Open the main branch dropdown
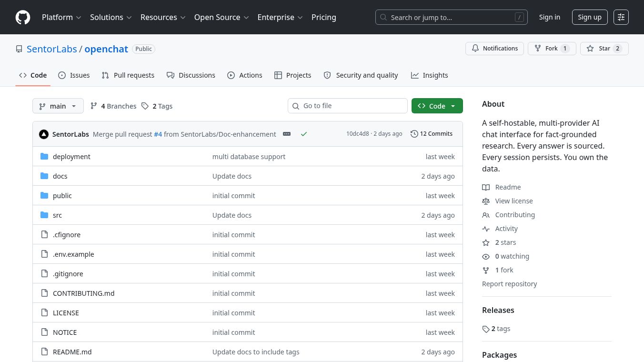Screen dimensions: 644x362 click(x=58, y=106)
